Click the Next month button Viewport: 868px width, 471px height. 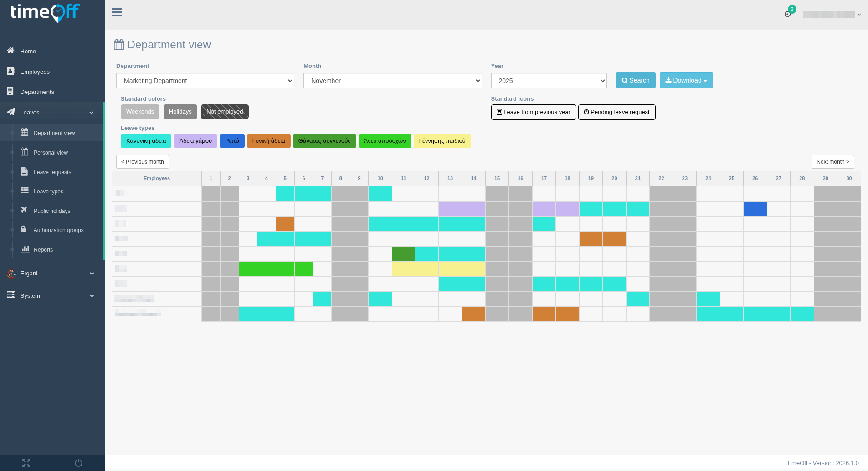point(832,161)
